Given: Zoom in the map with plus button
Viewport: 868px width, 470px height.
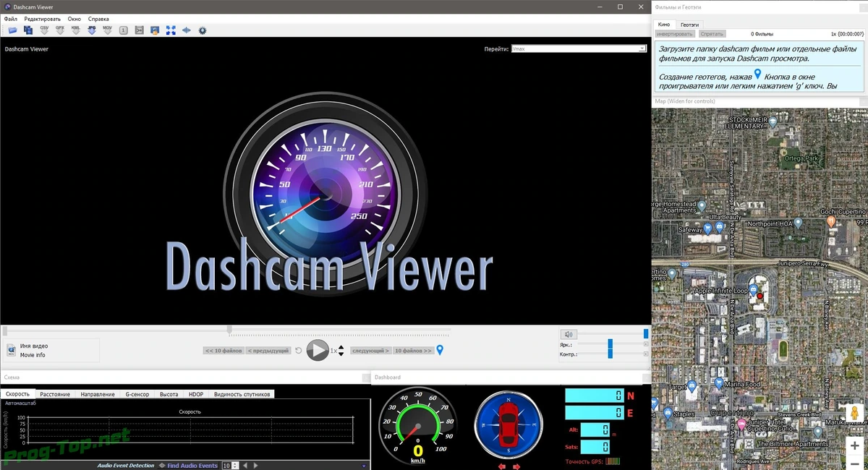Looking at the screenshot, I should click(x=854, y=446).
